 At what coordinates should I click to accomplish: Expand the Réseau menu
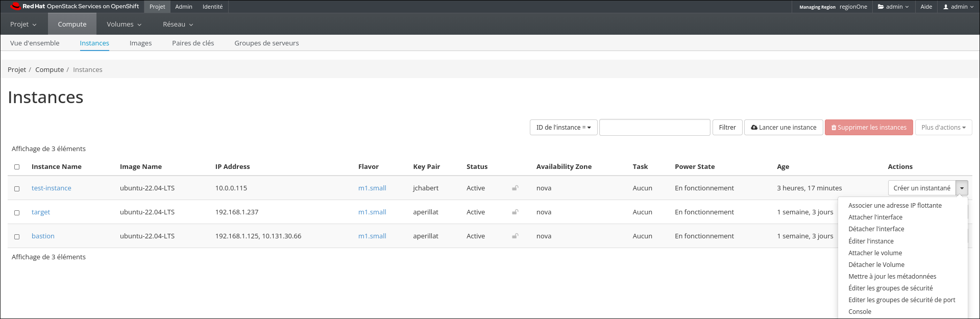point(178,24)
